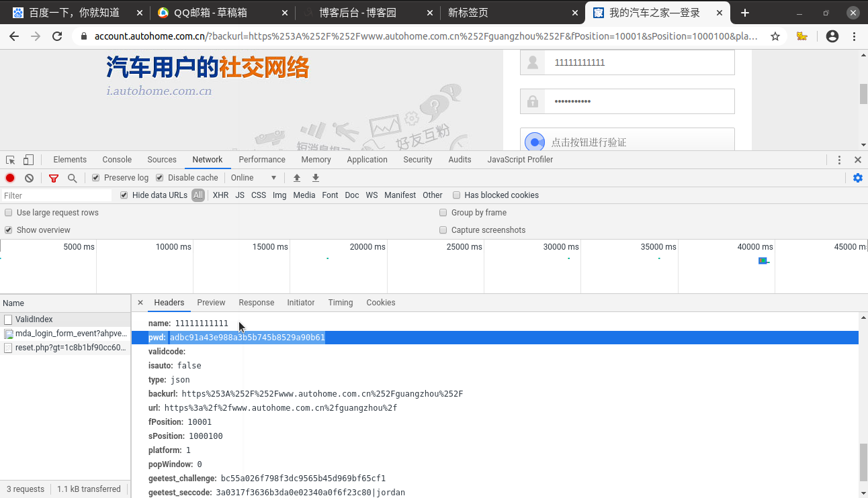Select the ValidIndex request

(65, 319)
